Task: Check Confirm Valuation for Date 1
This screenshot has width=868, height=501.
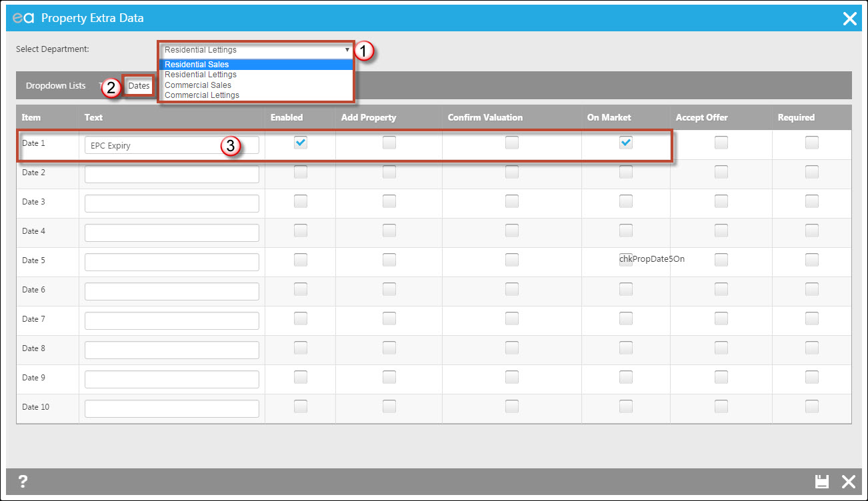Action: (511, 143)
